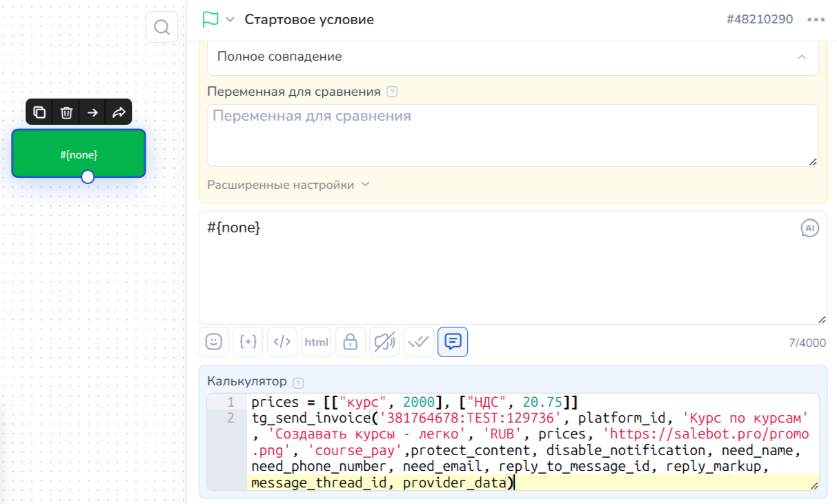Select the green #{none} block on canvas
The height and width of the screenshot is (504, 837).
pyautogui.click(x=79, y=153)
